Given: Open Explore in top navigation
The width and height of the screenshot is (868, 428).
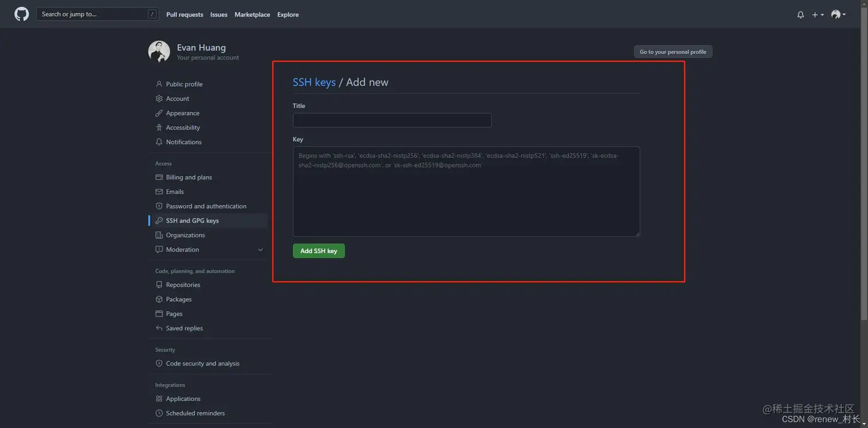Looking at the screenshot, I should click(x=288, y=14).
